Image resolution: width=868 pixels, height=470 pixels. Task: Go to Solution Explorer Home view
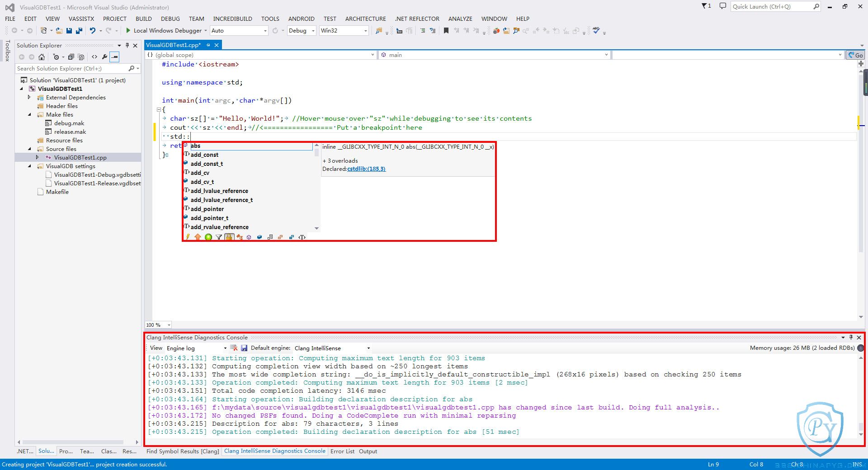[x=42, y=56]
